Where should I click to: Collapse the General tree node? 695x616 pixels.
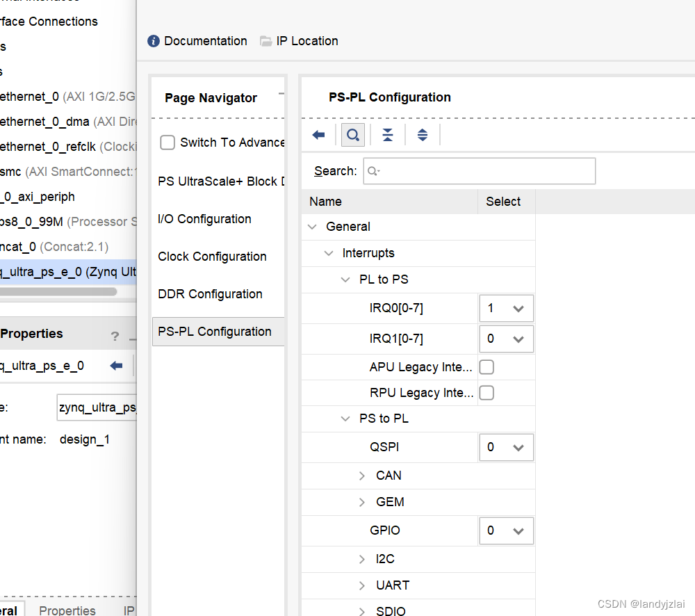pyautogui.click(x=312, y=227)
